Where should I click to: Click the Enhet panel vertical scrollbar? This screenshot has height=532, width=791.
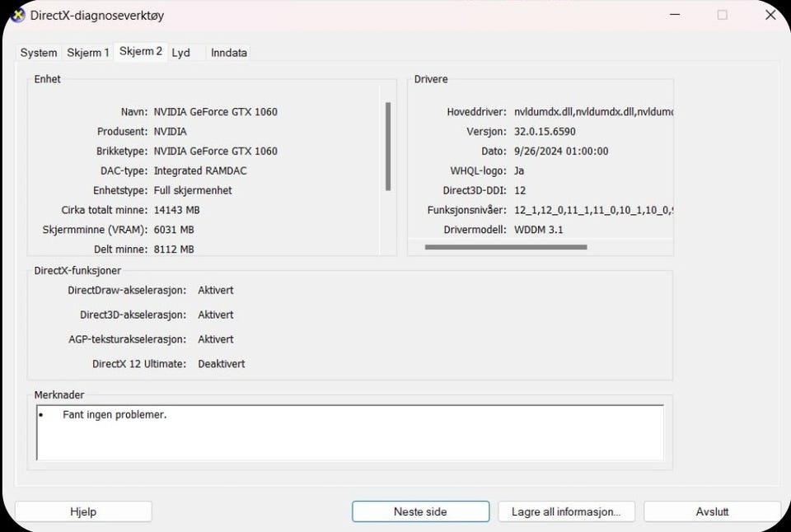coord(388,147)
